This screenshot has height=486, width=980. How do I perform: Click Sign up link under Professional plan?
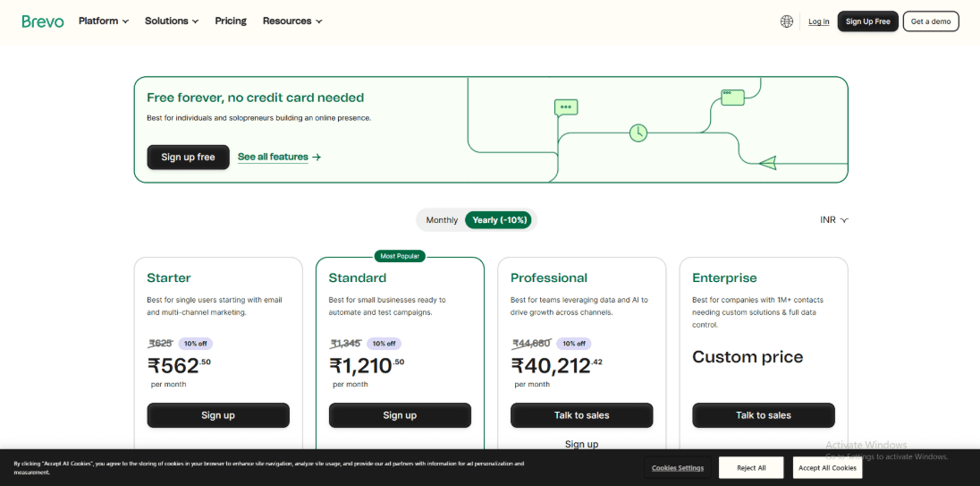582,444
